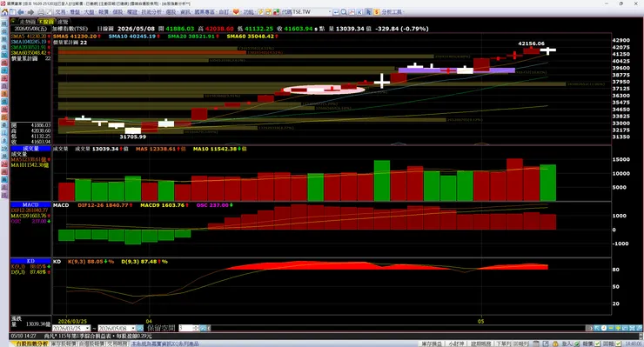Click the 42156.06 high price label
Image resolution: width=644 pixels, height=347 pixels.
pos(531,43)
